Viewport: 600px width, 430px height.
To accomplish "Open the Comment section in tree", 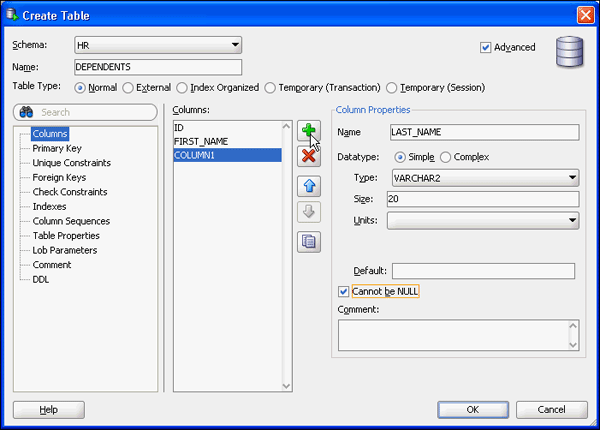I will point(52,265).
